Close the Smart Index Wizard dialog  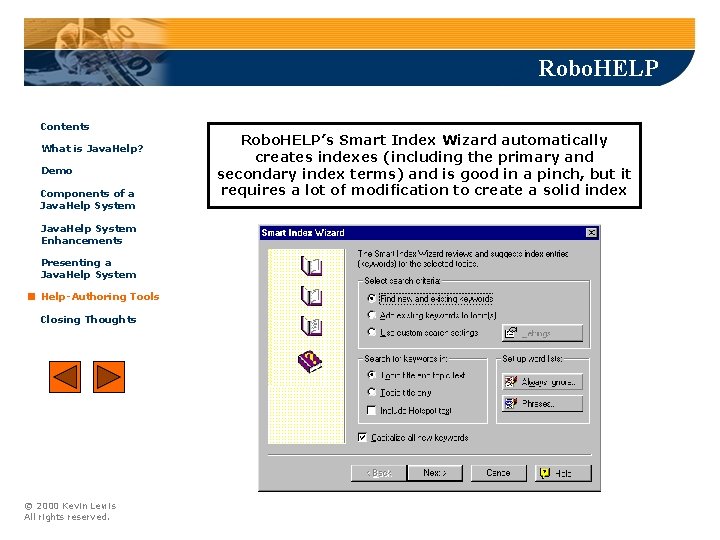pos(592,233)
